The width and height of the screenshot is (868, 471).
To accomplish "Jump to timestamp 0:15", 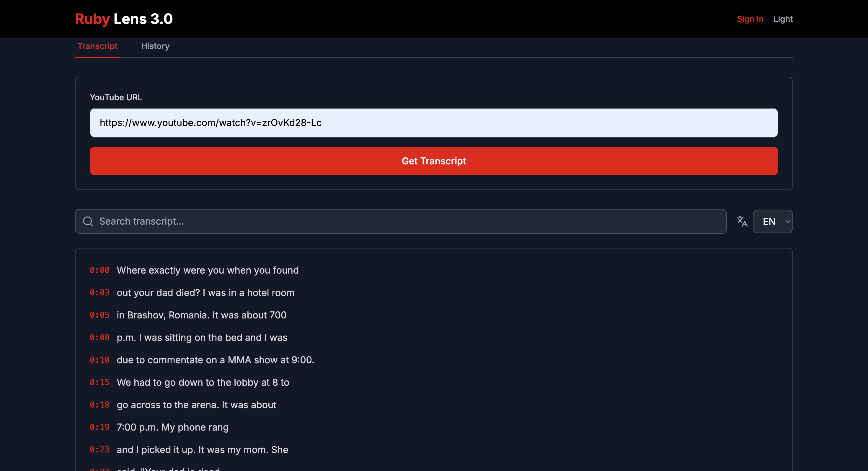I will [99, 382].
